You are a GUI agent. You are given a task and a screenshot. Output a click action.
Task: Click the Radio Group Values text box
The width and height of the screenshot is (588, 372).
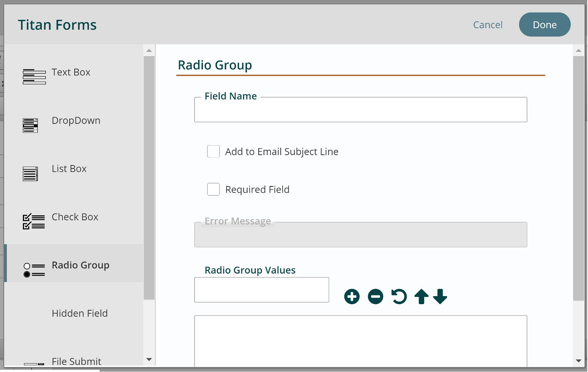[x=261, y=290]
